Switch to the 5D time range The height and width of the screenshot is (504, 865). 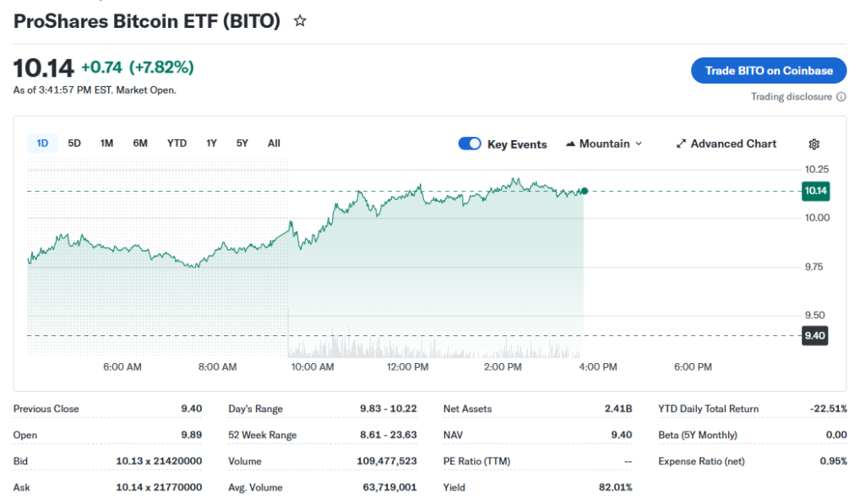(74, 144)
